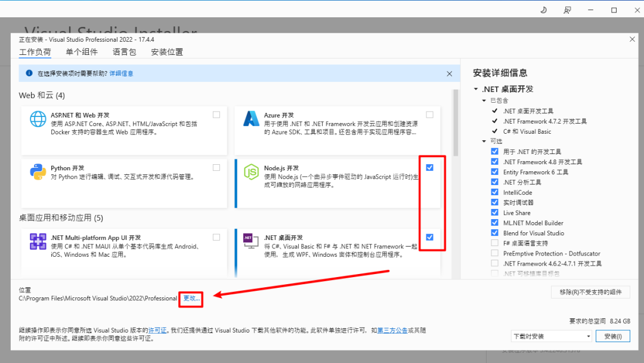Screen dimensions: 644x363
Task: Click the ASP.NET globe workload icon
Action: (x=38, y=119)
